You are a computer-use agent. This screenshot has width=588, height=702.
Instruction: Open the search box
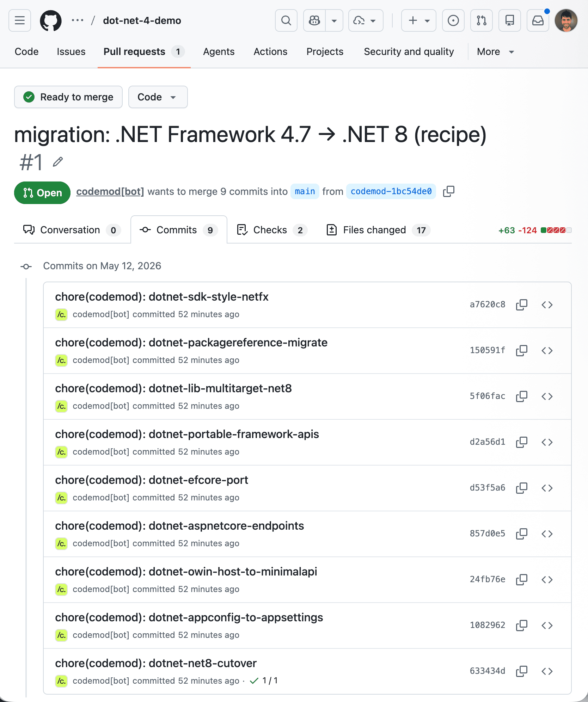tap(286, 20)
